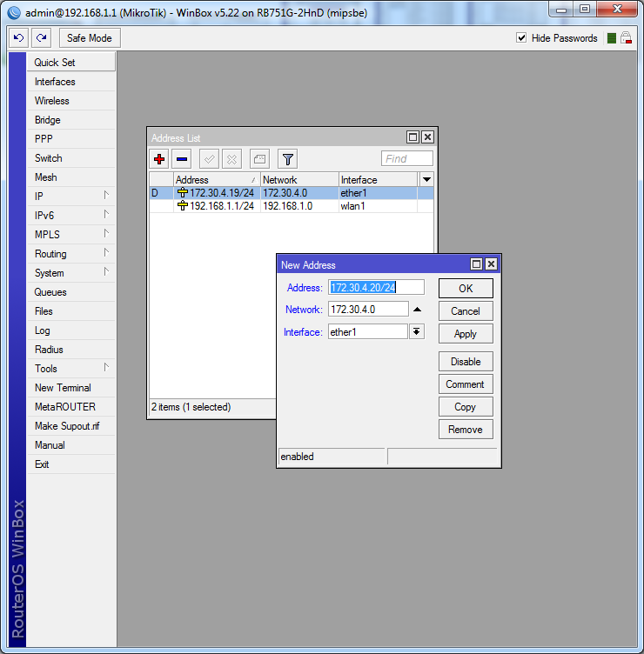The width and height of the screenshot is (644, 654).
Task: Click Exit in the sidebar
Action: 71,464
